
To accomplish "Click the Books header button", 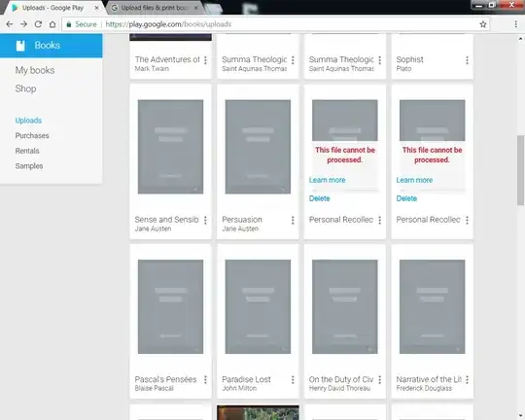I will pyautogui.click(x=52, y=46).
